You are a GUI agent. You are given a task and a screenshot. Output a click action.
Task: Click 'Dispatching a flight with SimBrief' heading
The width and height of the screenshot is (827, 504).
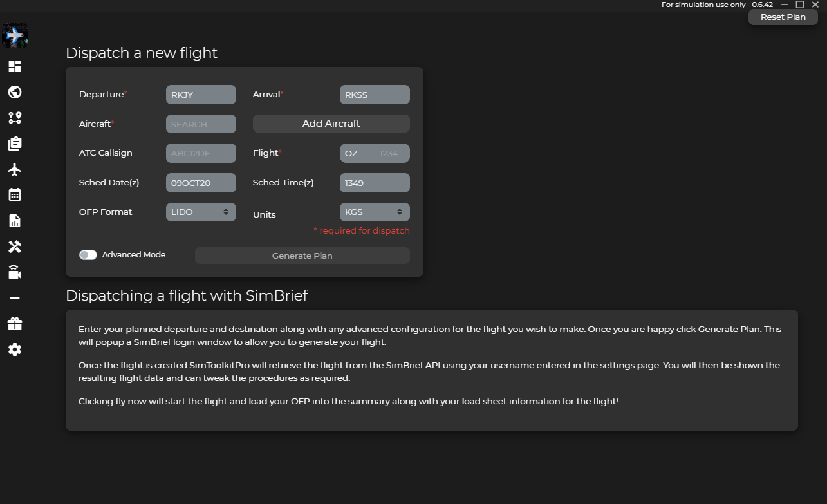pyautogui.click(x=187, y=295)
